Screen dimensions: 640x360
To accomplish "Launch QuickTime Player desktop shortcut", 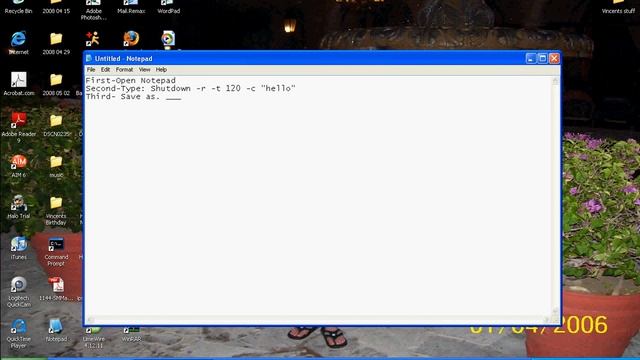I will (18, 333).
